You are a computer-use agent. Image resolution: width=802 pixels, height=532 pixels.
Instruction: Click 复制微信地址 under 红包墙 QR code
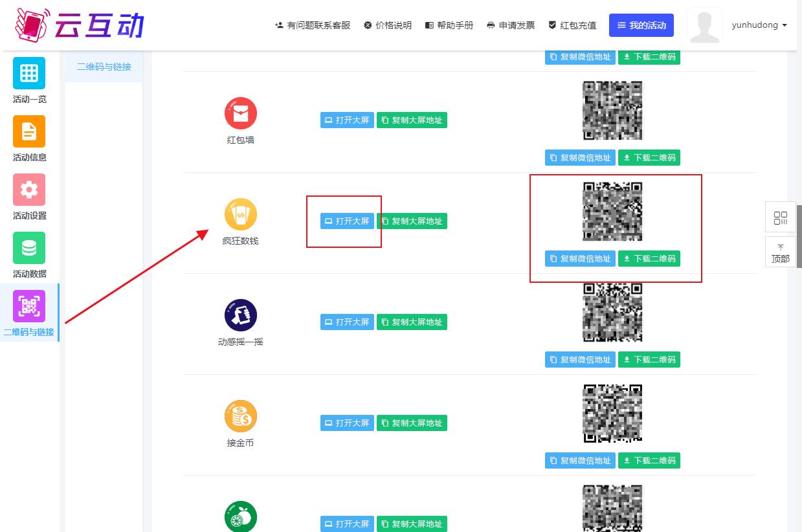tap(580, 158)
